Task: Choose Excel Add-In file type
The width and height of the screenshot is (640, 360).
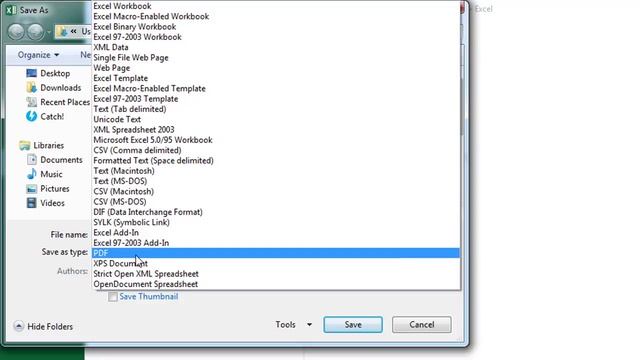Action: coord(276,233)
